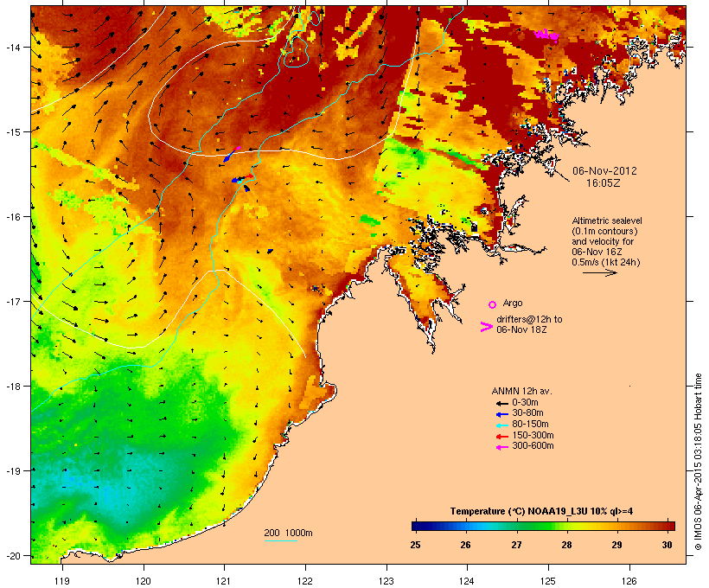Click the IMOS copyright timestamp text
Image resolution: width=709 pixels, height=588 pixels.
tap(698, 462)
